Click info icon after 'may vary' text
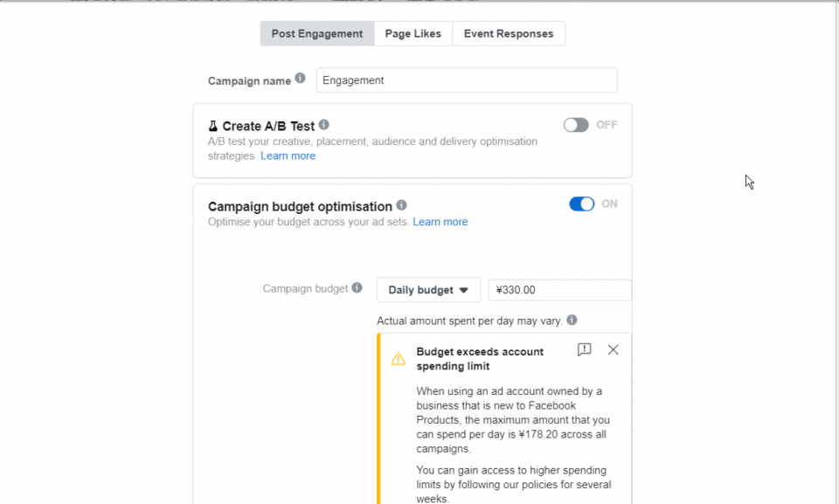839x504 pixels. click(x=572, y=320)
